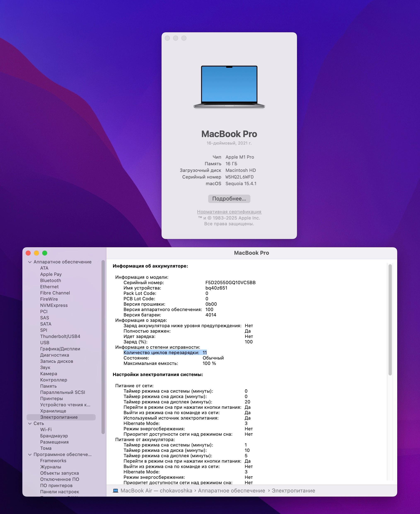
Task: Click MacBook Air — chokavoshka in path bar
Action: [156, 491]
